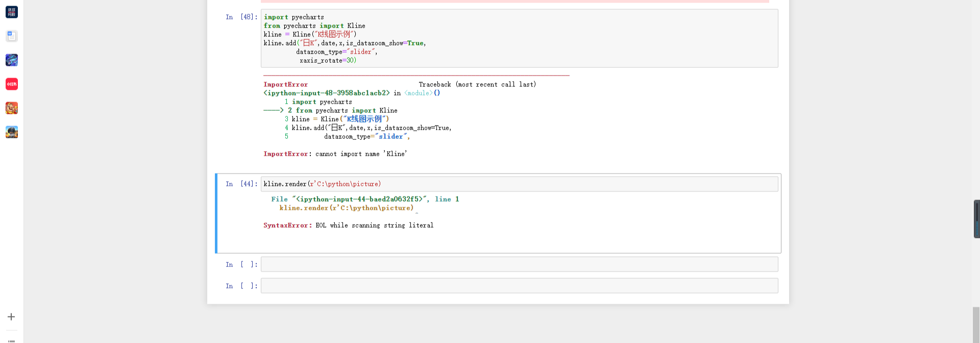980x343 pixels.
Task: Open the helmet soldier game icon
Action: (x=12, y=132)
